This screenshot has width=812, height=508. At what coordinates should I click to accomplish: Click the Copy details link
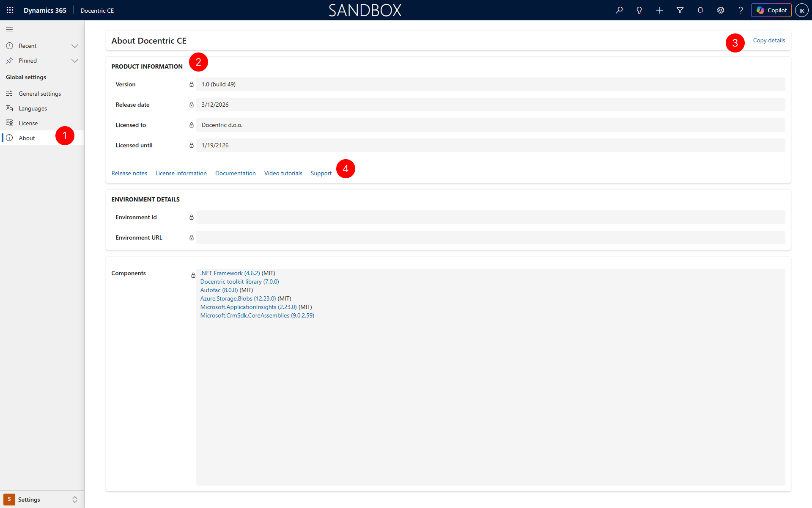pos(769,40)
